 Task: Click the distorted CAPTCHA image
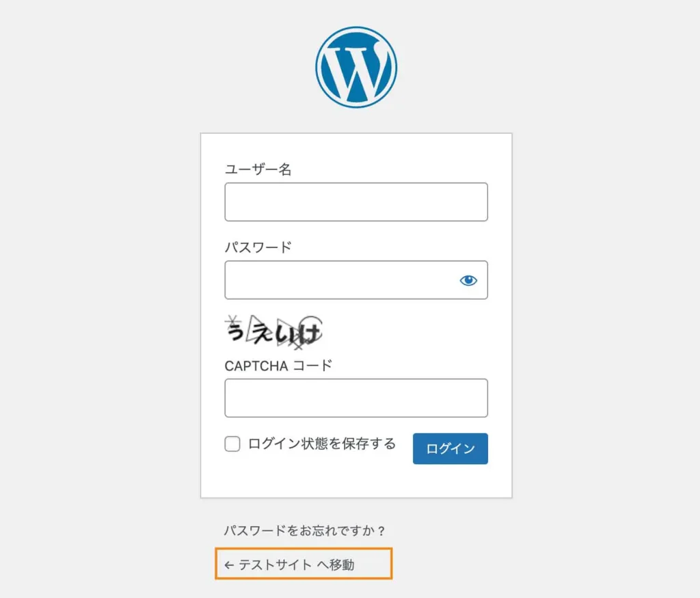[x=273, y=331]
